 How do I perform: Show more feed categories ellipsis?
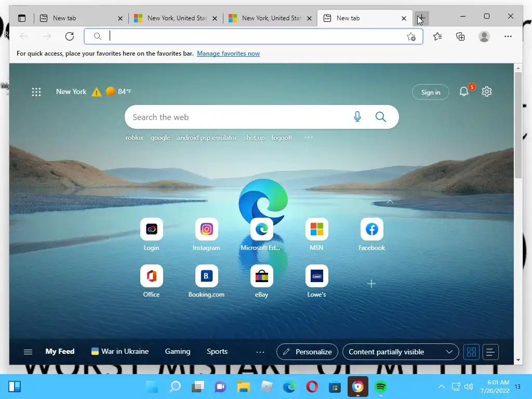[x=260, y=352]
